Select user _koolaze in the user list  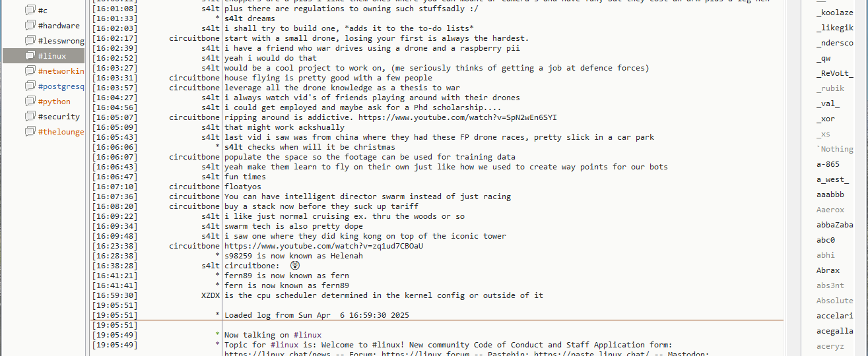(x=834, y=13)
